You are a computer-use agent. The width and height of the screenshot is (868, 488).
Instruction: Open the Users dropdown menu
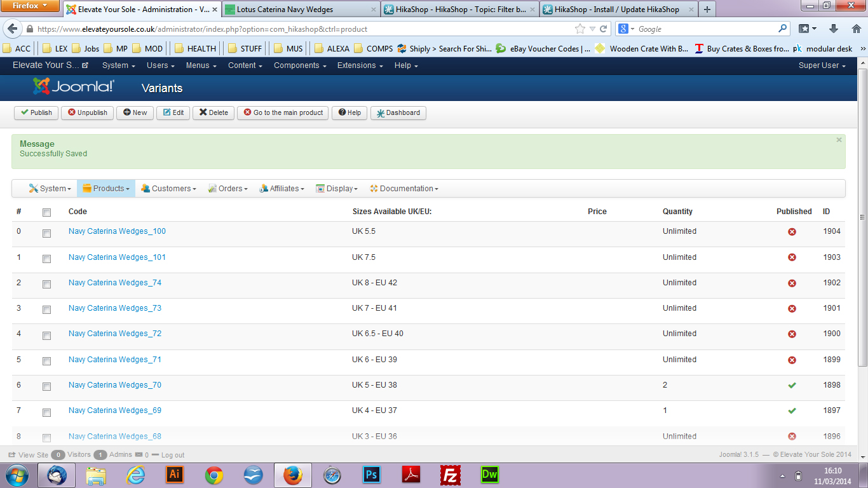coord(161,65)
